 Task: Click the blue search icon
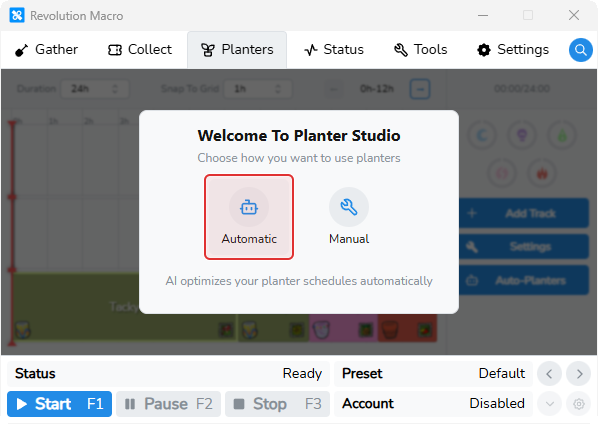pos(580,50)
